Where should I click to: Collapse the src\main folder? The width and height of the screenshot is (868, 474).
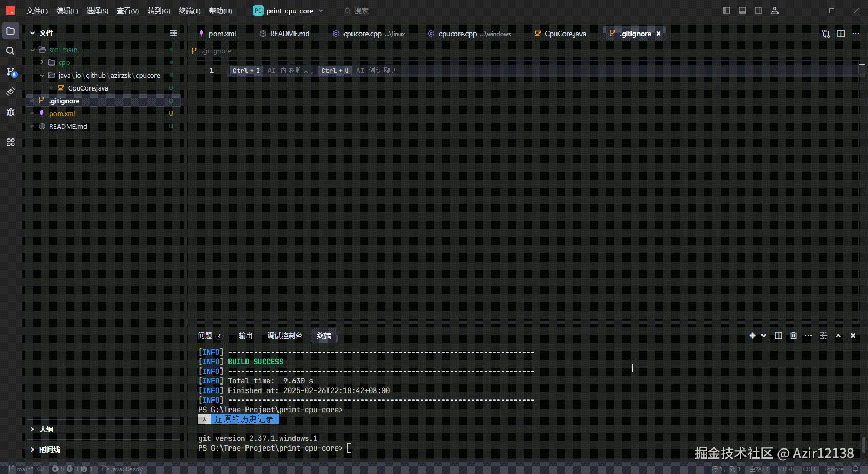32,50
